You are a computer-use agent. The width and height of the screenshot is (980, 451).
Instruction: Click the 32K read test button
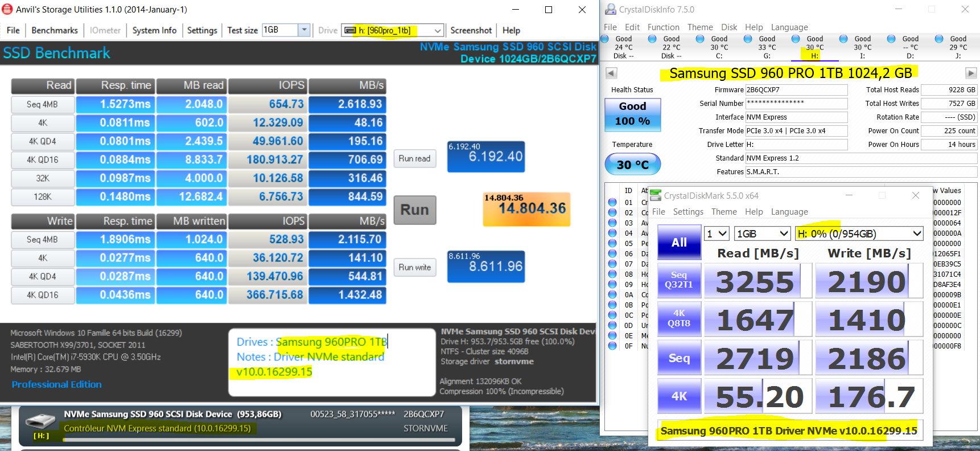click(43, 178)
